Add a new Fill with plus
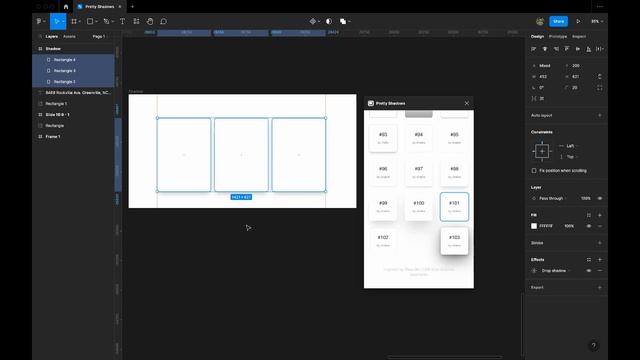 point(600,215)
